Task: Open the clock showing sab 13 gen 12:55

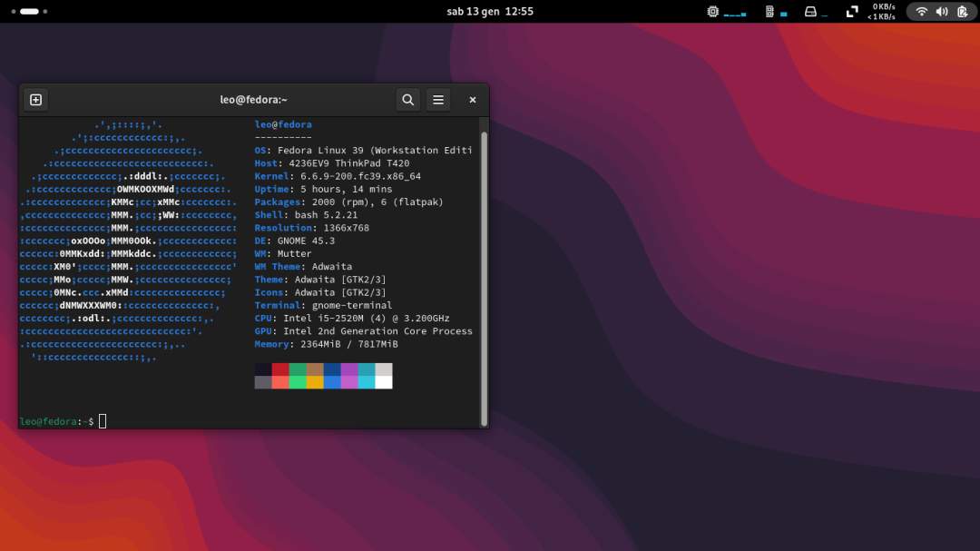Action: pos(490,11)
